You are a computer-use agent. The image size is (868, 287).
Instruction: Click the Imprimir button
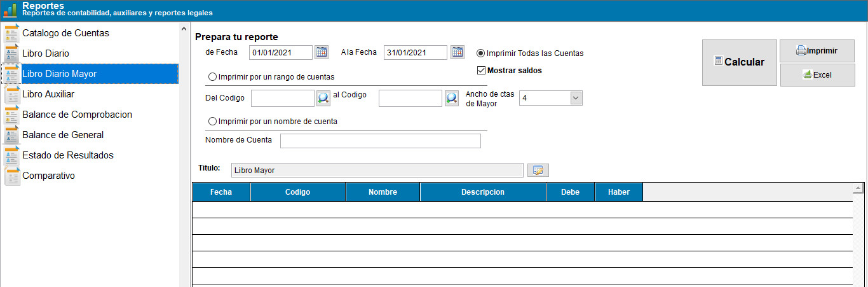click(817, 51)
